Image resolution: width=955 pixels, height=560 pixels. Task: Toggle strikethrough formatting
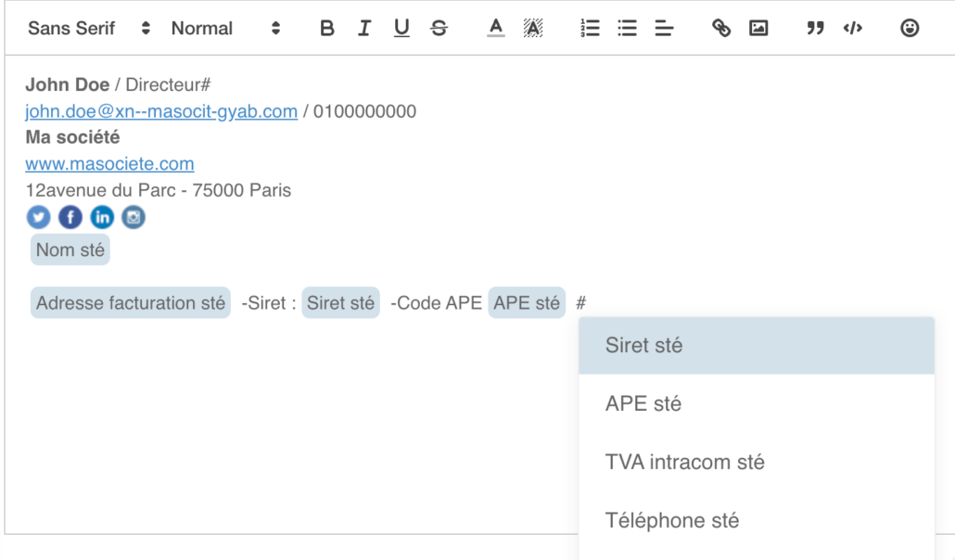[439, 29]
